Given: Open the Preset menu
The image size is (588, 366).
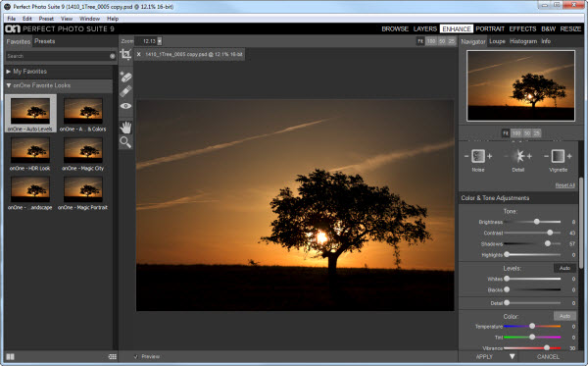Looking at the screenshot, I should pos(46,19).
